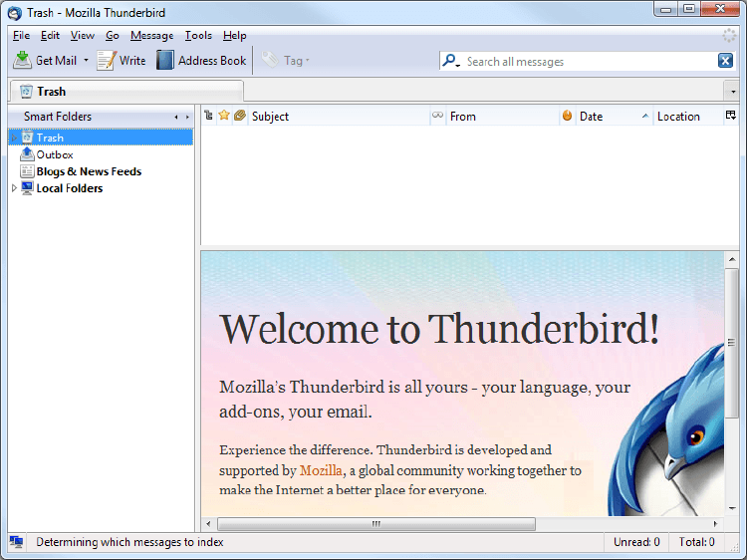Click the read status glasses column icon
747x560 pixels.
(x=437, y=117)
